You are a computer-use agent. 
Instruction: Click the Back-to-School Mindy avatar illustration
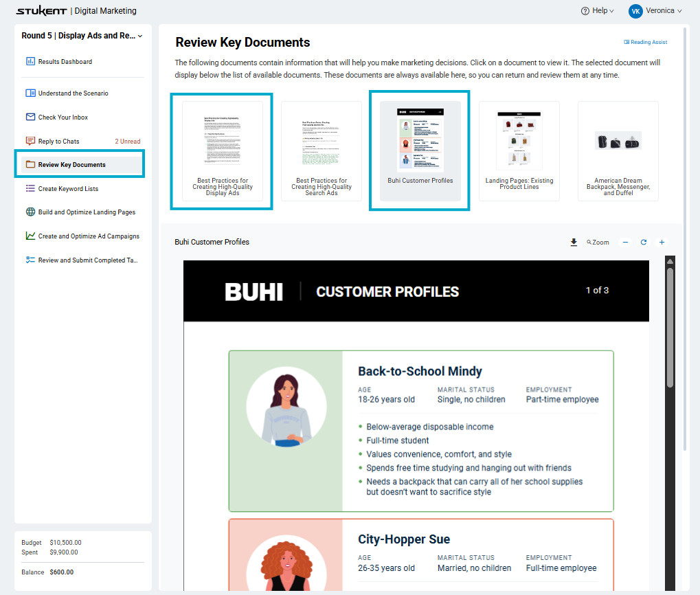(286, 407)
